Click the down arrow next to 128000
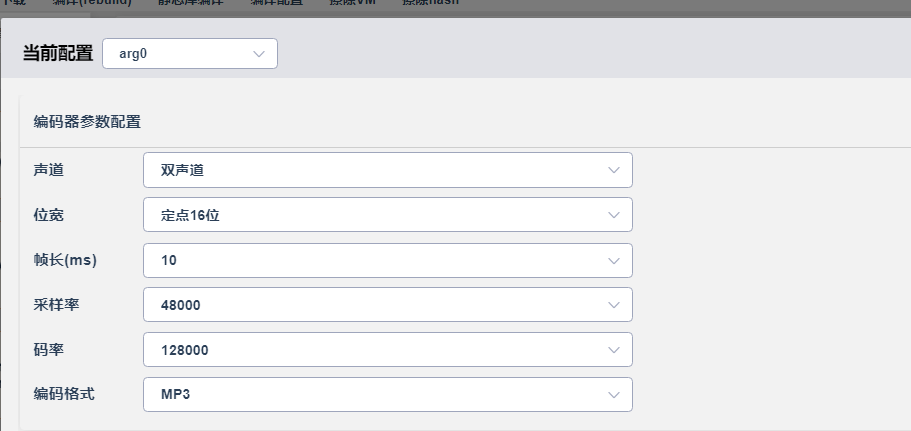This screenshot has height=431, width=911. (x=614, y=350)
